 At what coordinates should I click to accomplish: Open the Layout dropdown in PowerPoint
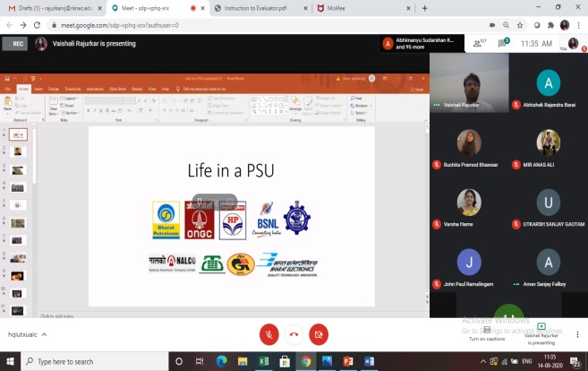[69, 99]
